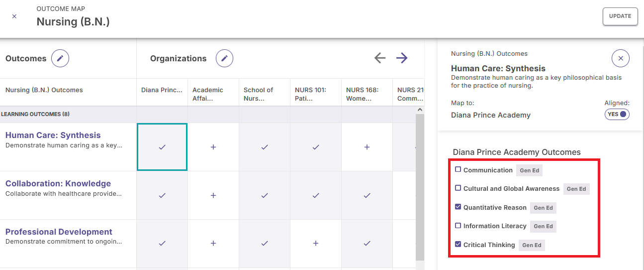
Task: Close the Human Care: Synthesis detail panel
Action: [621, 58]
